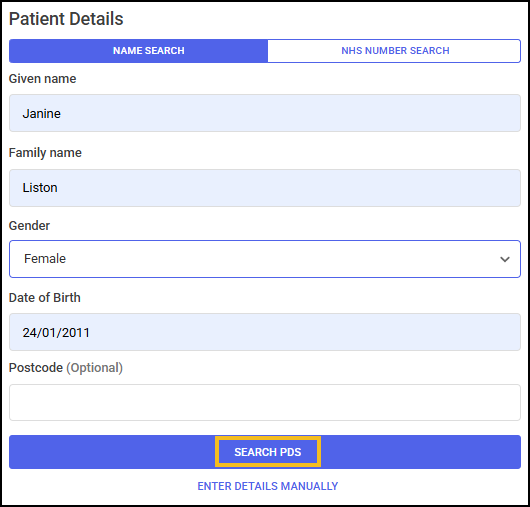Click the Family name label
The width and height of the screenshot is (530, 507).
45,153
